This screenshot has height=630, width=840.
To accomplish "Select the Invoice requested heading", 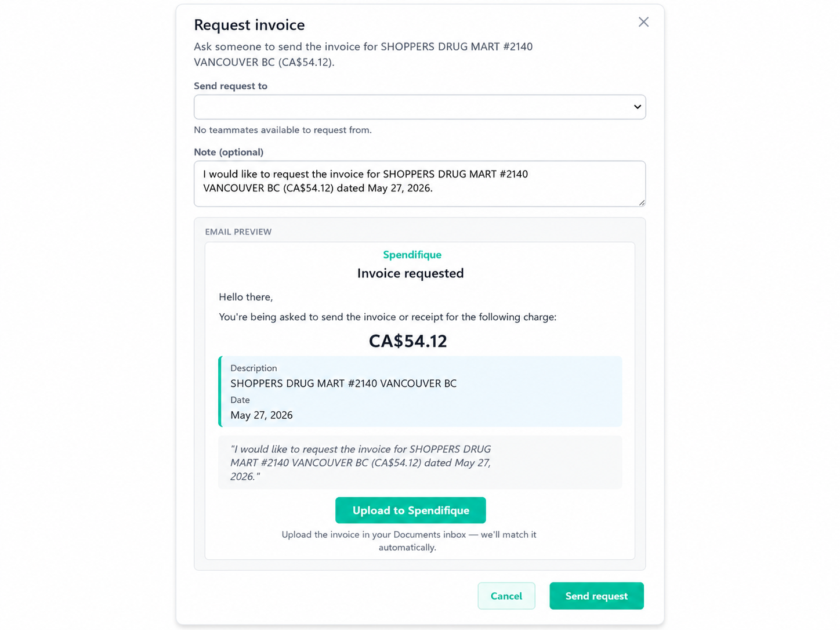I will pyautogui.click(x=411, y=273).
